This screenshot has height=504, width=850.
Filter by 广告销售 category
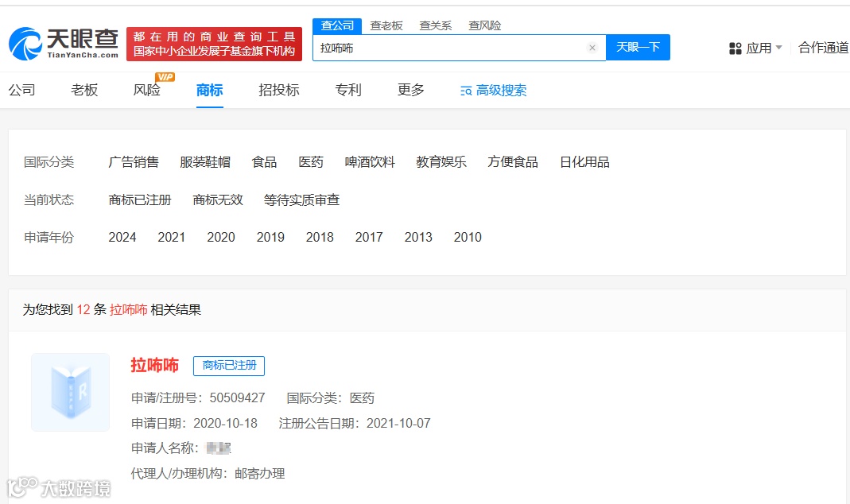(134, 162)
